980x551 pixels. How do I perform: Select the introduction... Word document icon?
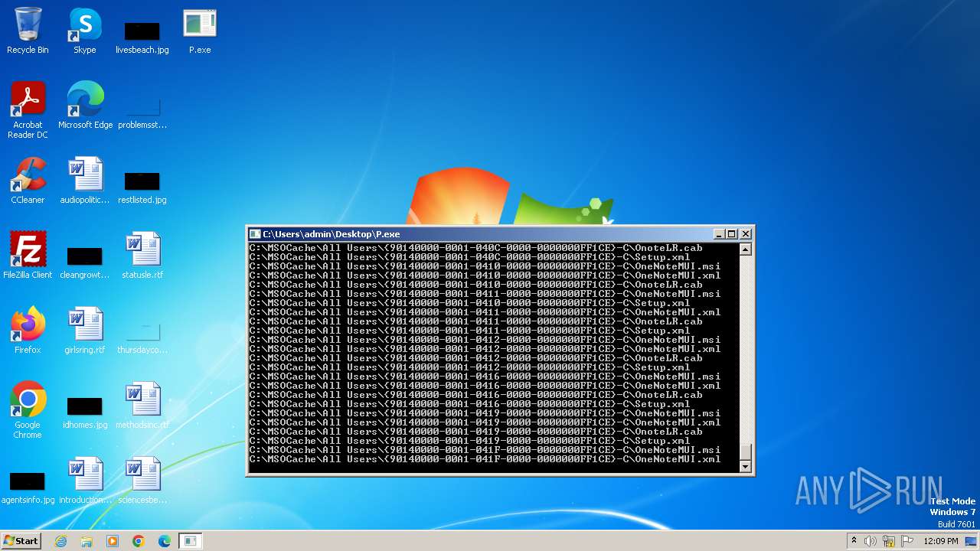[85, 481]
